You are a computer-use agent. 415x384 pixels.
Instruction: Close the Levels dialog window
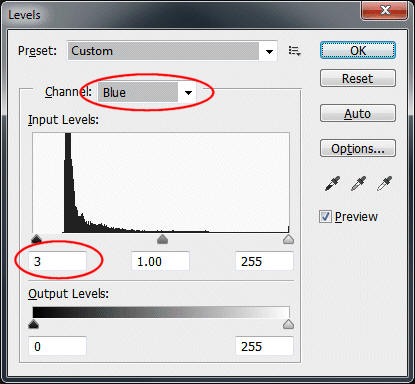[385, 10]
